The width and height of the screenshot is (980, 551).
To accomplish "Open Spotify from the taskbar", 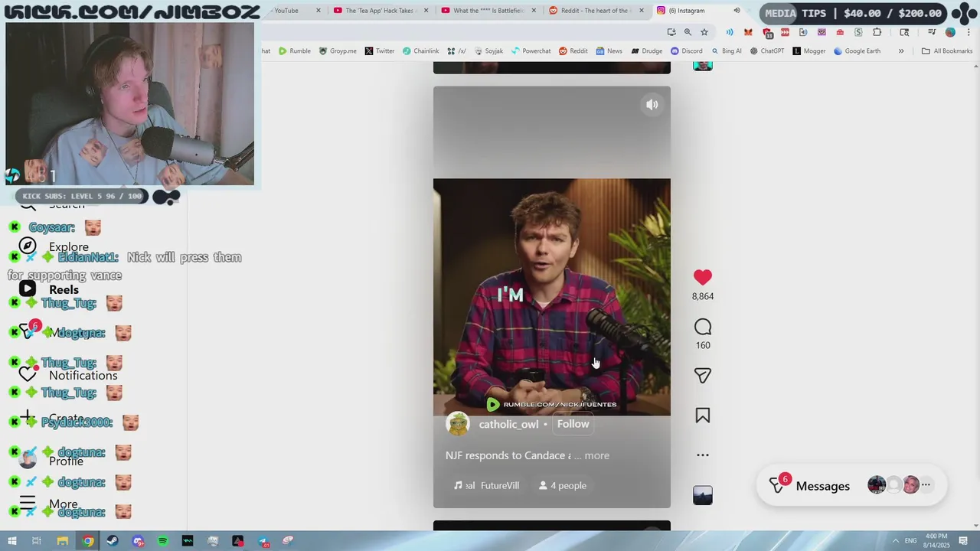I will [162, 541].
